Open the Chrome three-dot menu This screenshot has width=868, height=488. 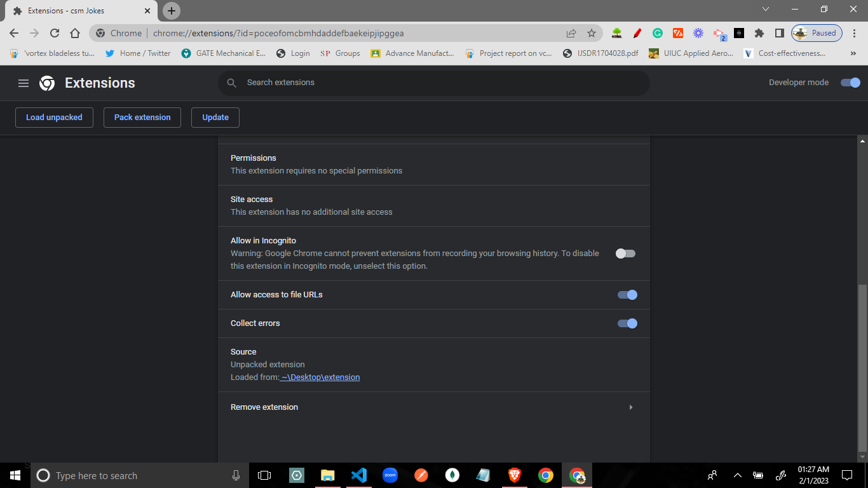pos(853,32)
